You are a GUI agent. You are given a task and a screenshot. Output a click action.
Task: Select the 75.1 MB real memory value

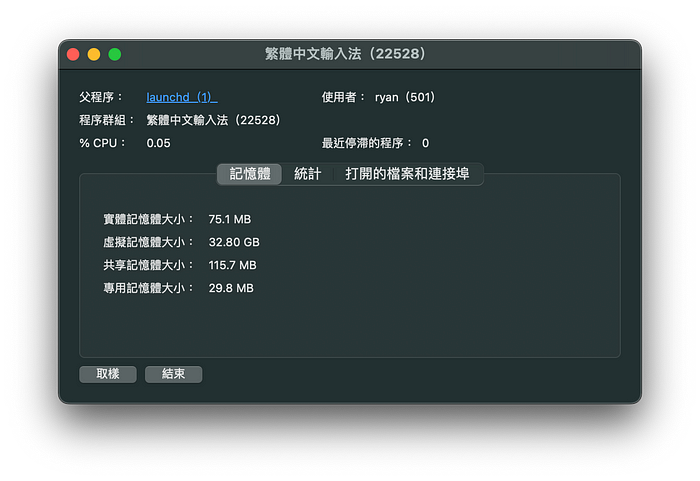point(230,219)
